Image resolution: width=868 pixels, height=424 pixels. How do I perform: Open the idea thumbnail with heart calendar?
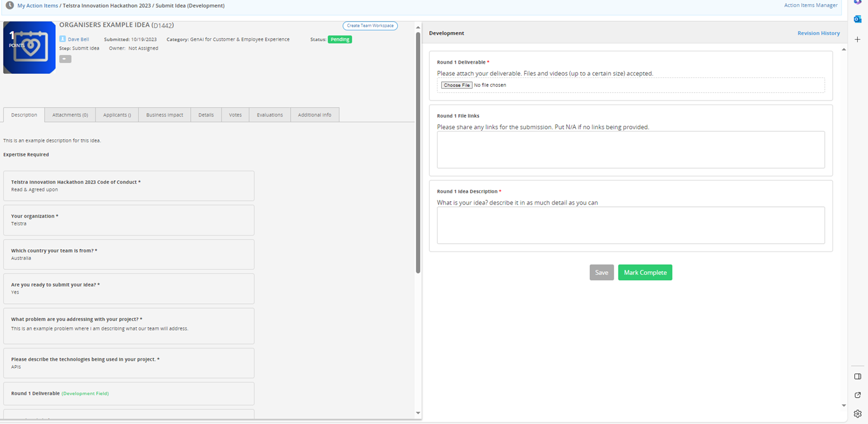coord(30,48)
